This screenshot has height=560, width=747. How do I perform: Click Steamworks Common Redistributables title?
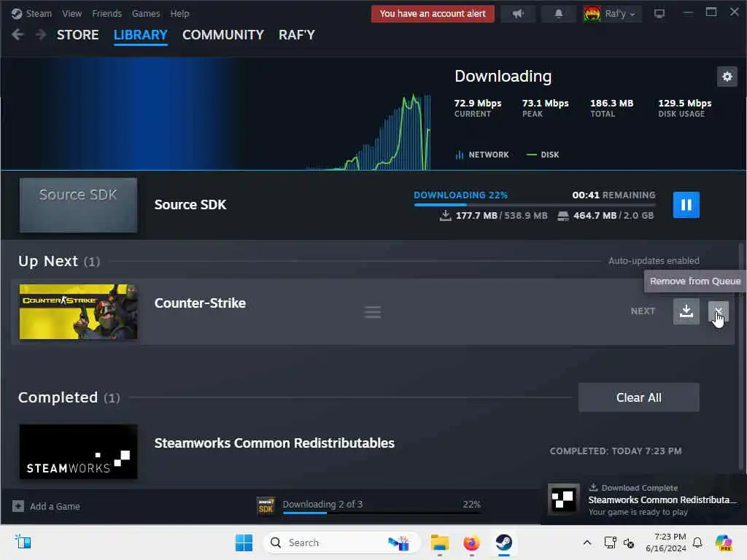[274, 443]
